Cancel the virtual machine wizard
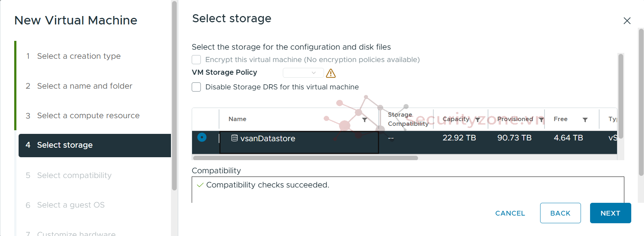The height and width of the screenshot is (236, 644). [x=510, y=213]
